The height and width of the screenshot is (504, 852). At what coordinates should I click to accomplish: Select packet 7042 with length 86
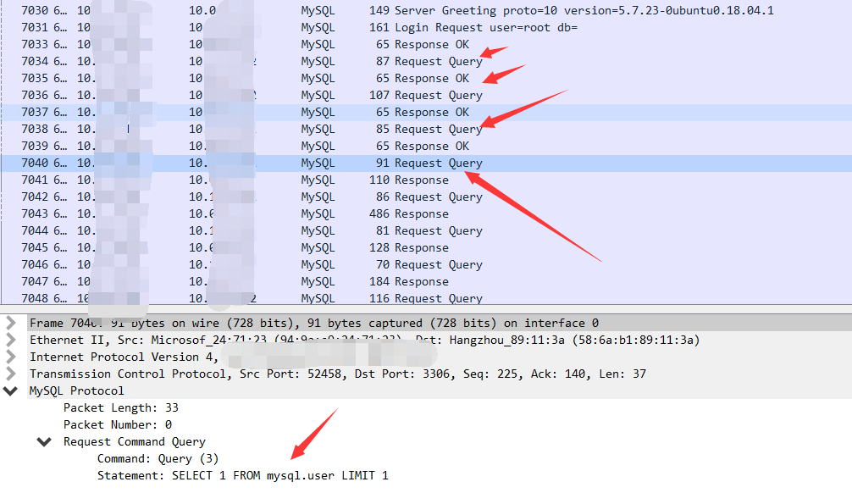pyautogui.click(x=426, y=197)
